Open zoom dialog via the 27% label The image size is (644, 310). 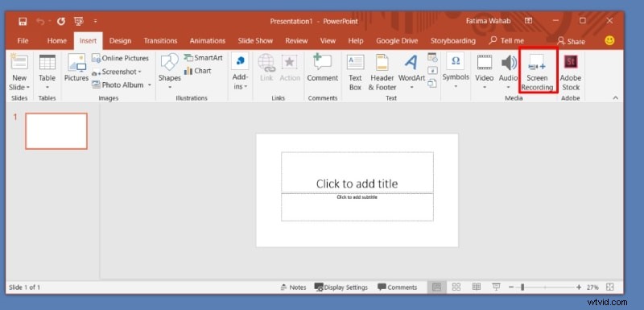pyautogui.click(x=592, y=287)
